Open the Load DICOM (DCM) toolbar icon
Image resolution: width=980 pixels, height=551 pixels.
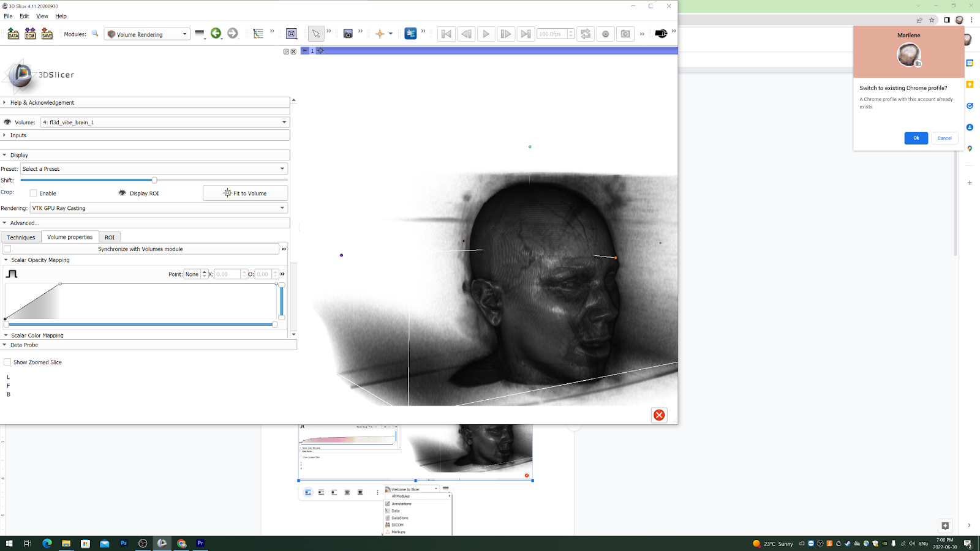(30, 34)
